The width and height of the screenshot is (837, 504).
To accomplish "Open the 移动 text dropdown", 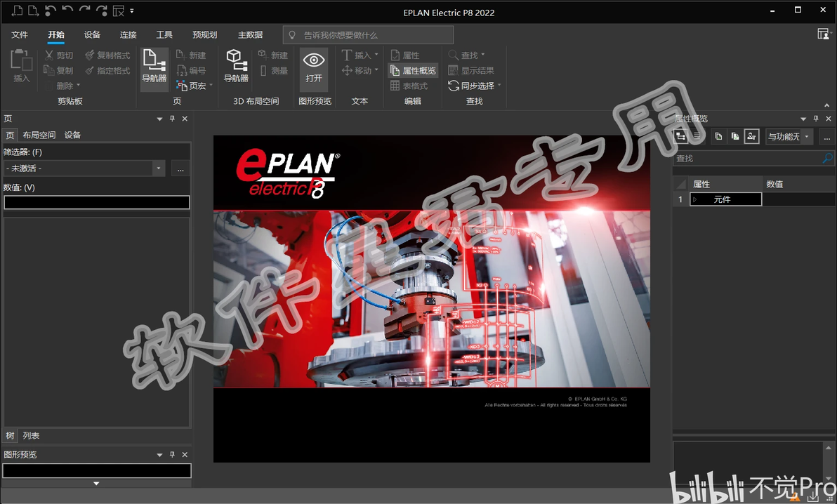I will pos(376,70).
